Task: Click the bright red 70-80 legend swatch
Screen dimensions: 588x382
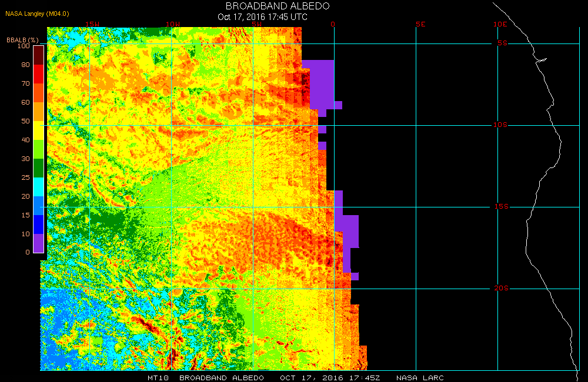Action: pos(39,74)
